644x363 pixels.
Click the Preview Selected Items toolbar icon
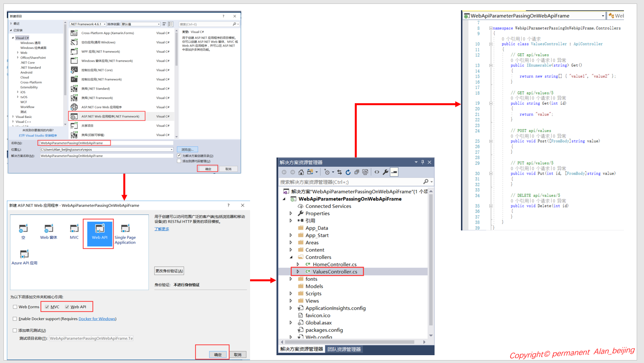click(394, 172)
